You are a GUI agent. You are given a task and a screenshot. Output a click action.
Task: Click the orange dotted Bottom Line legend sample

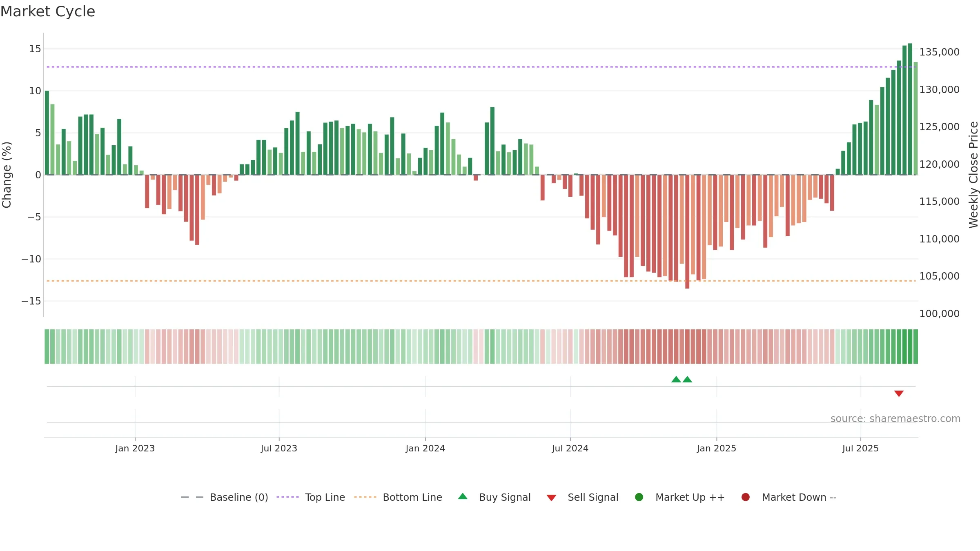[365, 497]
